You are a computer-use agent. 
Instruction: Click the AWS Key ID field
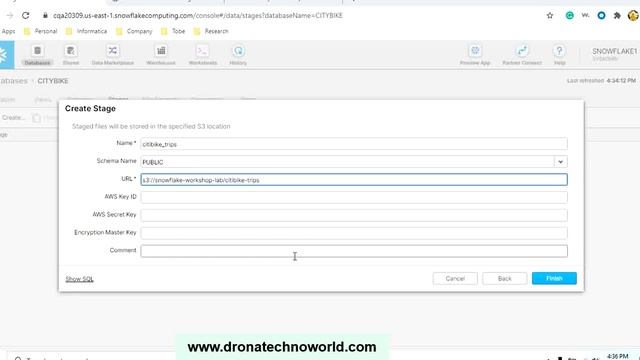[354, 197]
